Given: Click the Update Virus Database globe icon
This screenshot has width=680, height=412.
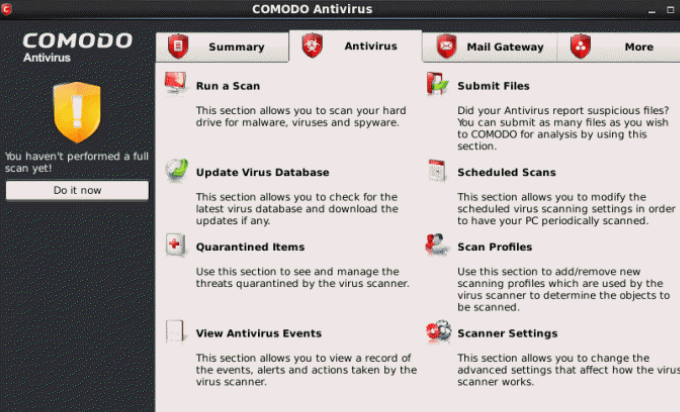Looking at the screenshot, I should tap(177, 170).
